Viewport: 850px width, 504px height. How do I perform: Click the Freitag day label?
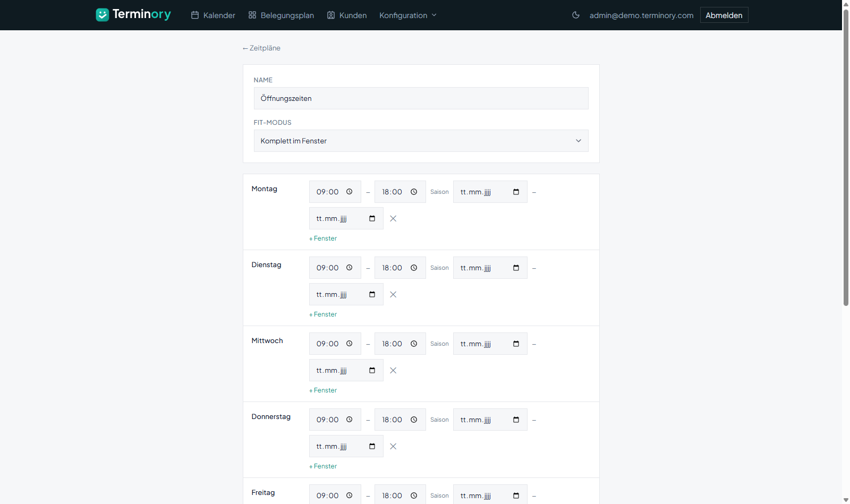click(x=263, y=492)
